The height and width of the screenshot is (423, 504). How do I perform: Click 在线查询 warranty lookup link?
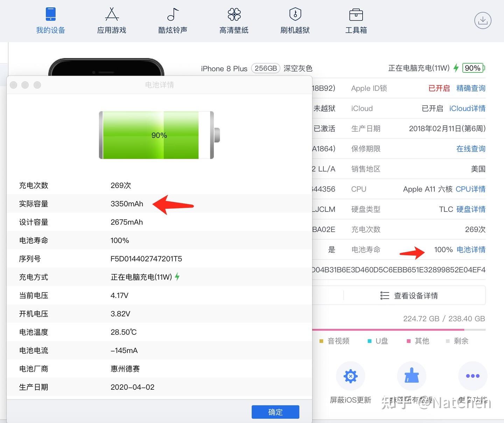tap(471, 149)
